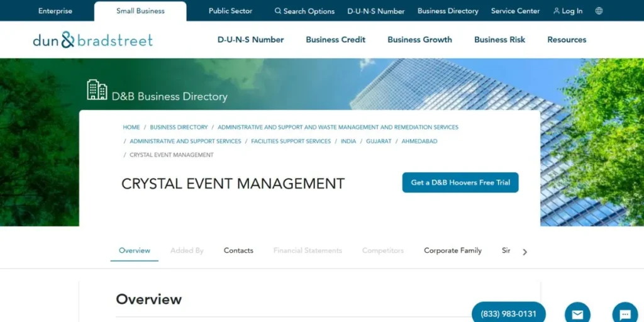
Task: Click the BUSINESS DIRECTORY breadcrumb
Action: (179, 127)
